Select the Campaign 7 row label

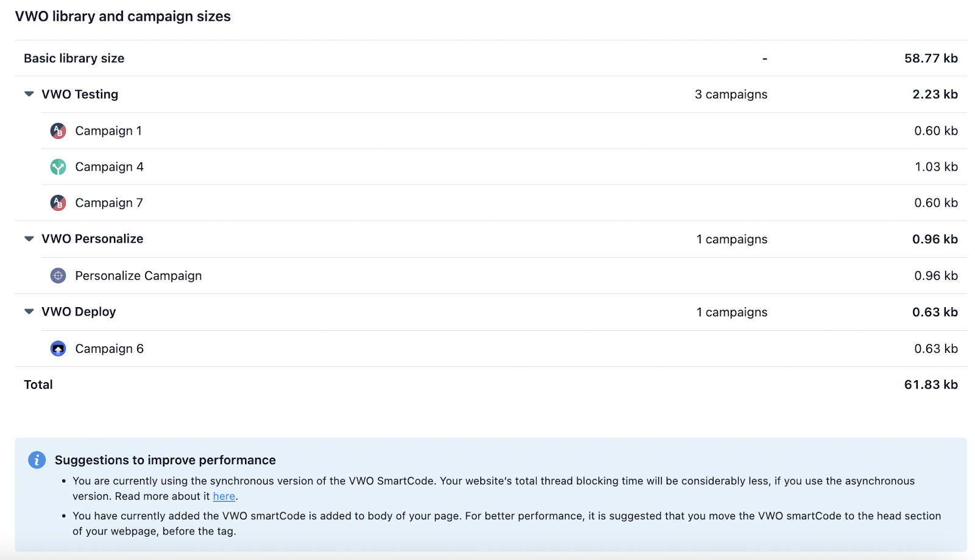[109, 203]
